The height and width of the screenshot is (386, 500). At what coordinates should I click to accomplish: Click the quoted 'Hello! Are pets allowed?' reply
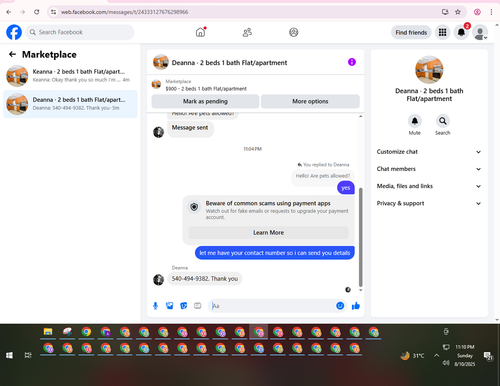tap(323, 176)
